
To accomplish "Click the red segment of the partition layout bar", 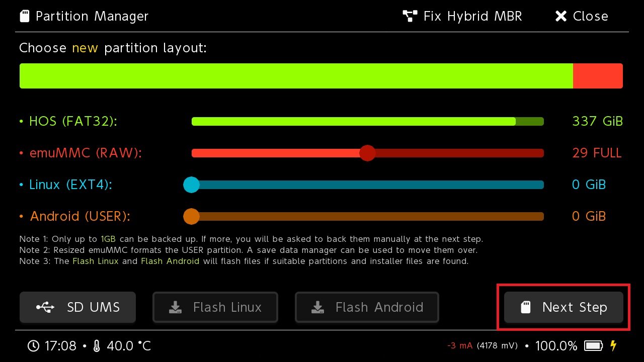I will 598,76.
